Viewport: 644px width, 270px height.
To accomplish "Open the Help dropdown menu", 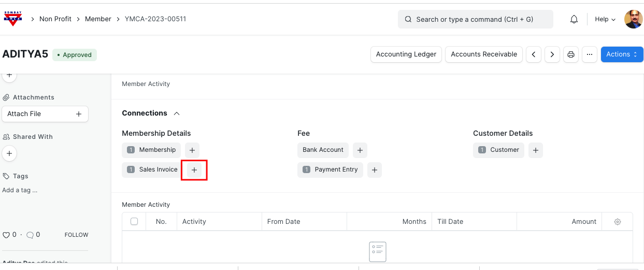I will [x=605, y=19].
